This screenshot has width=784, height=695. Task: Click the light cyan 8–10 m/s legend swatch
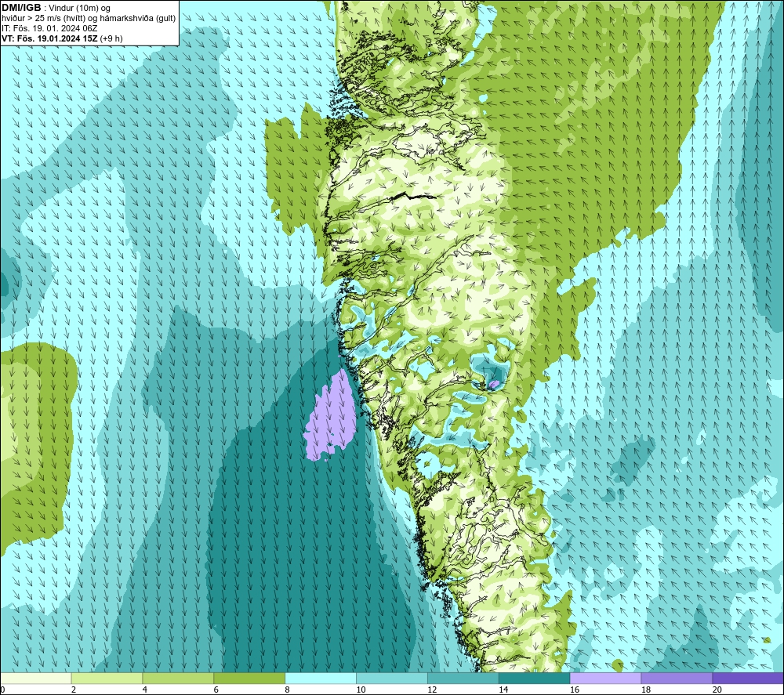click(321, 678)
